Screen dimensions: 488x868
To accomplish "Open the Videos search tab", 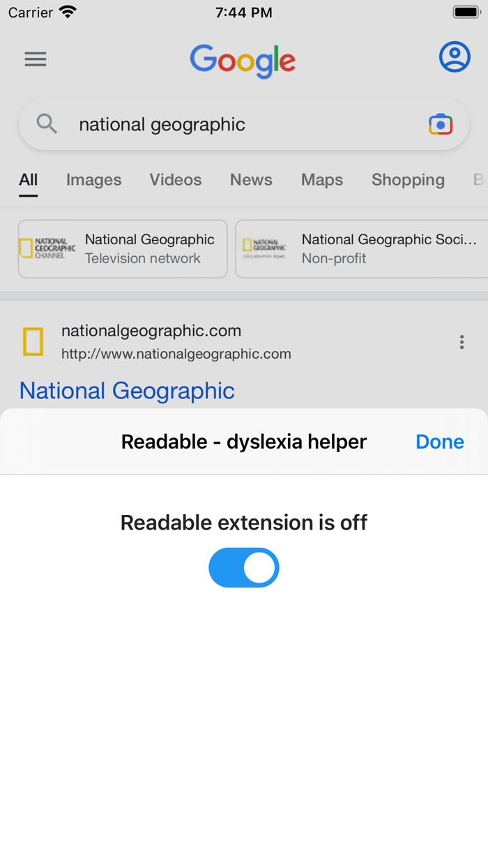I will [x=175, y=180].
